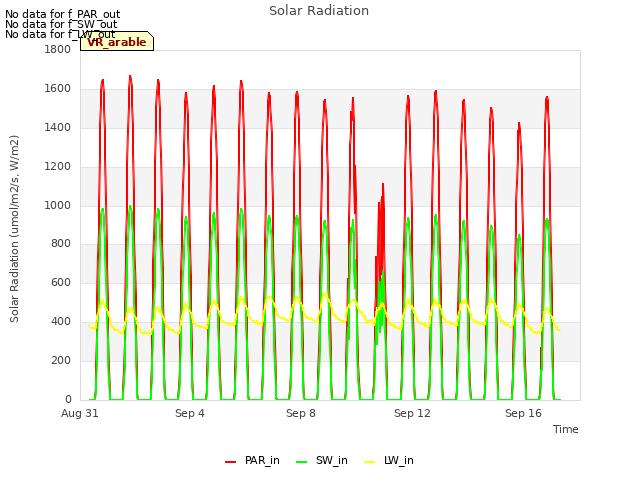Click the 1400 y-axis tick label

[x=58, y=128]
